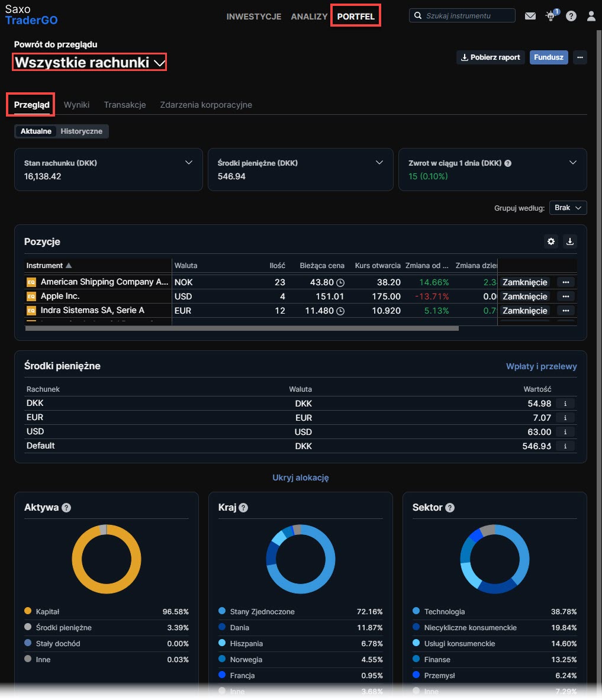This screenshot has width=602, height=700.
Task: Click the EQ icon beside American Shipping Company
Action: [x=31, y=282]
